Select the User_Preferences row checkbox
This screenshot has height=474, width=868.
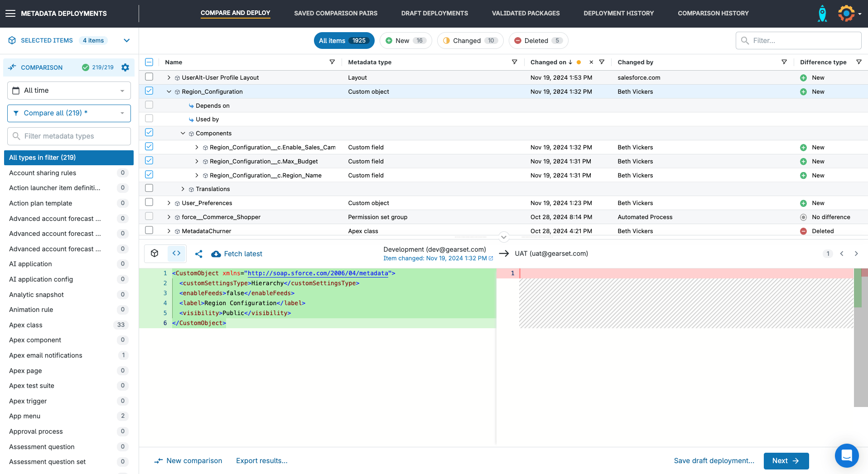[x=149, y=202]
